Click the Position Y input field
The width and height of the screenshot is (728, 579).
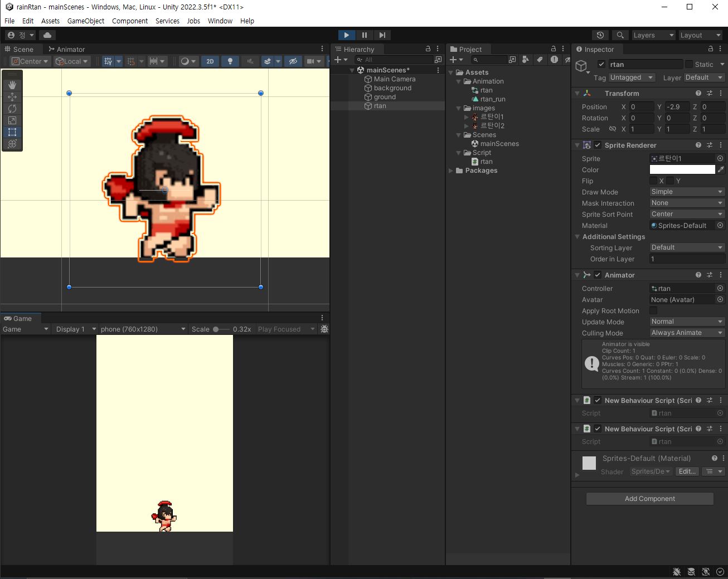point(676,106)
